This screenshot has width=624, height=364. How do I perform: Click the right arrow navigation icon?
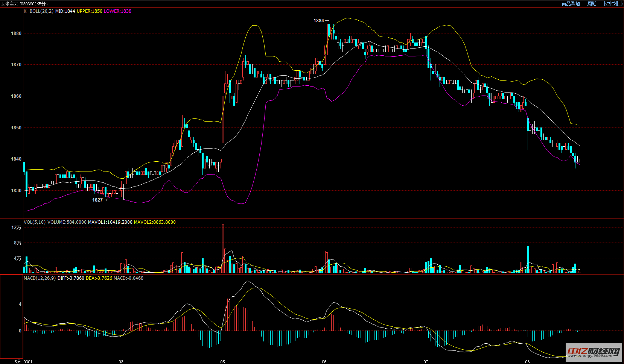(614, 3)
